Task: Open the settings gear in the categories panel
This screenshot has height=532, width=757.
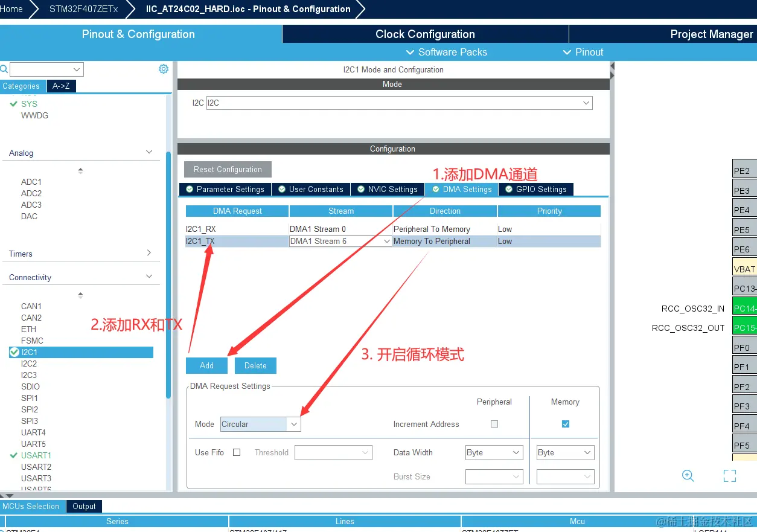Action: point(164,69)
